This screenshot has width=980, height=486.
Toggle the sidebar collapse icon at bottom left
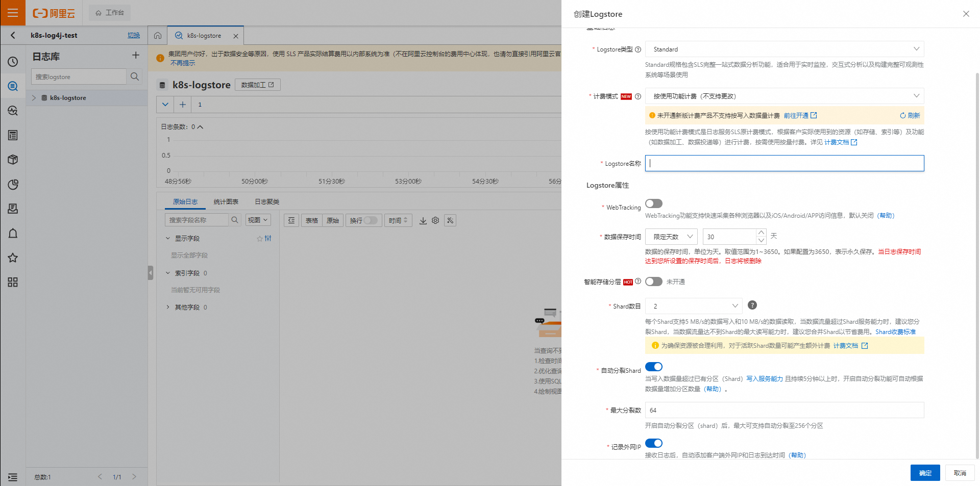13,477
